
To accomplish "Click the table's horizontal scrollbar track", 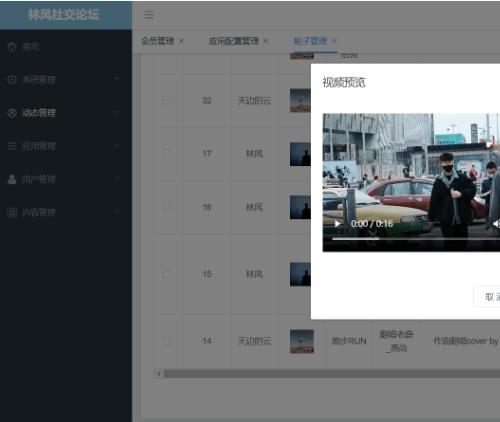I will (x=332, y=374).
